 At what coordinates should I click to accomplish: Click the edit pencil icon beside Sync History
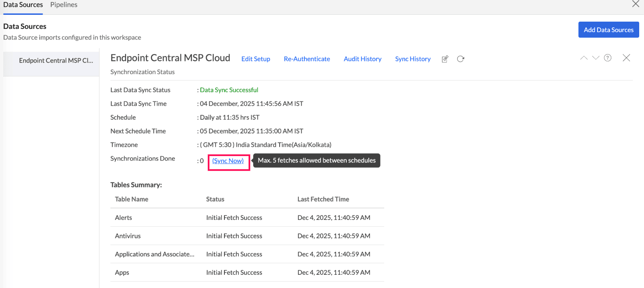445,59
